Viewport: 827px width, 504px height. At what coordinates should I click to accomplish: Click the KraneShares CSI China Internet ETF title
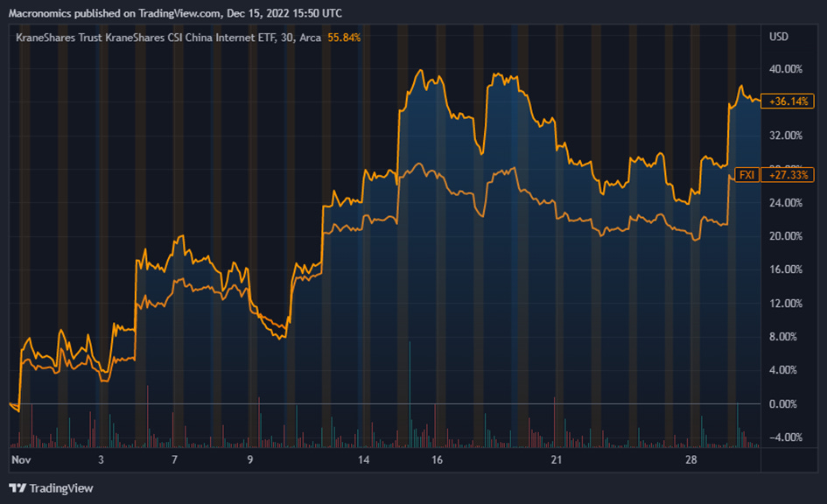(x=168, y=38)
